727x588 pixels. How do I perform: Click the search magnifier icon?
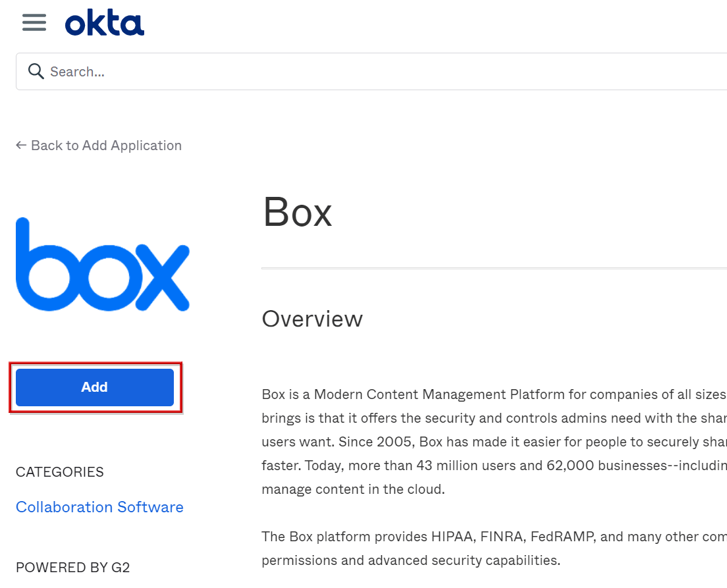36,71
